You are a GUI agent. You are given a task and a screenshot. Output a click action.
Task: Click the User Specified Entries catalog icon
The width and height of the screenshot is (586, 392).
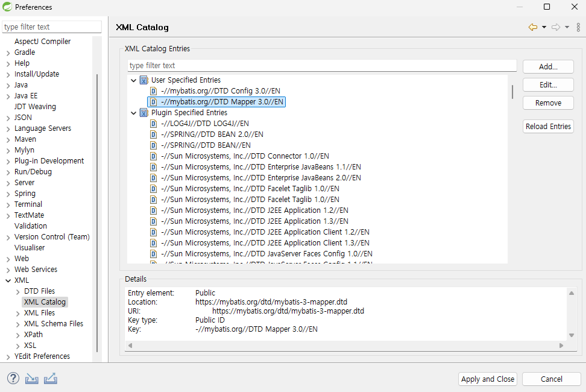point(144,80)
